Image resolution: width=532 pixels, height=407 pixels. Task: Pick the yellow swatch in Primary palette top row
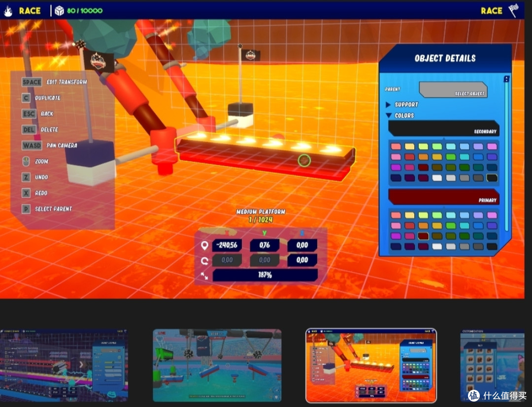[x=409, y=215]
